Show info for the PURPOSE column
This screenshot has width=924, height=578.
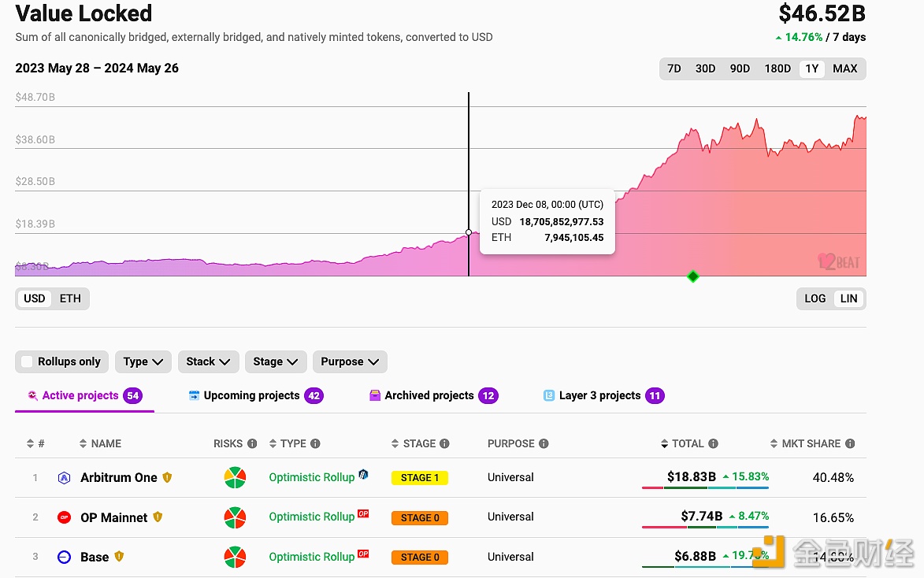(x=544, y=443)
